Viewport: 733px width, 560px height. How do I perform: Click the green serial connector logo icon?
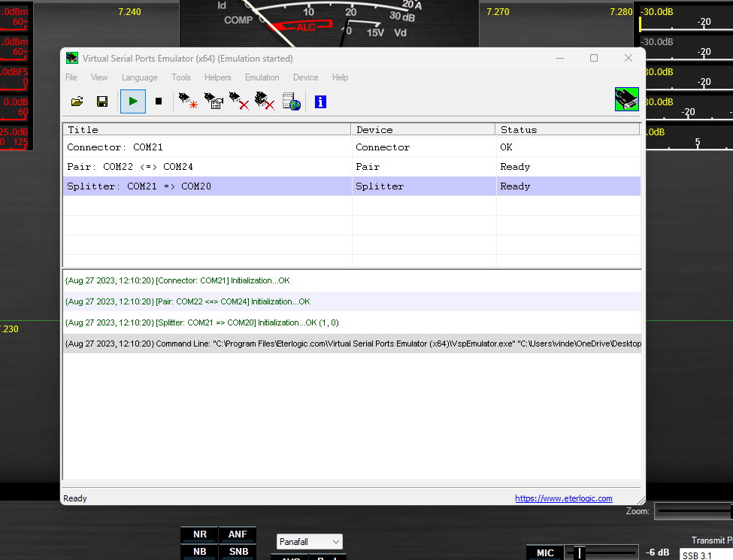tap(626, 99)
